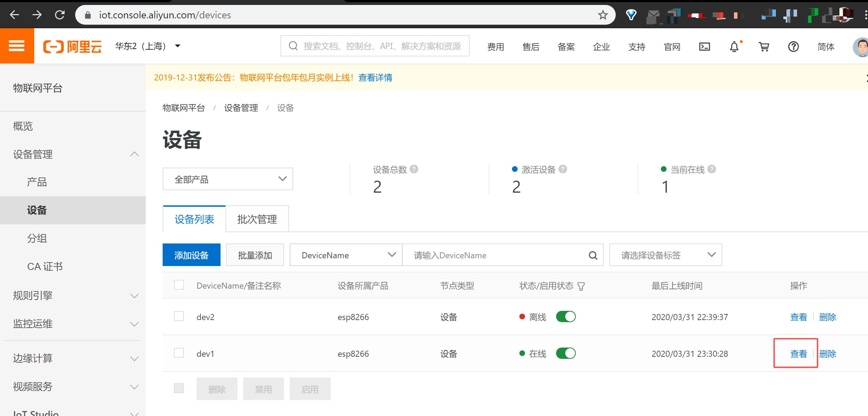The height and width of the screenshot is (416, 868).
Task: Check the dev1 row checkbox
Action: click(179, 353)
